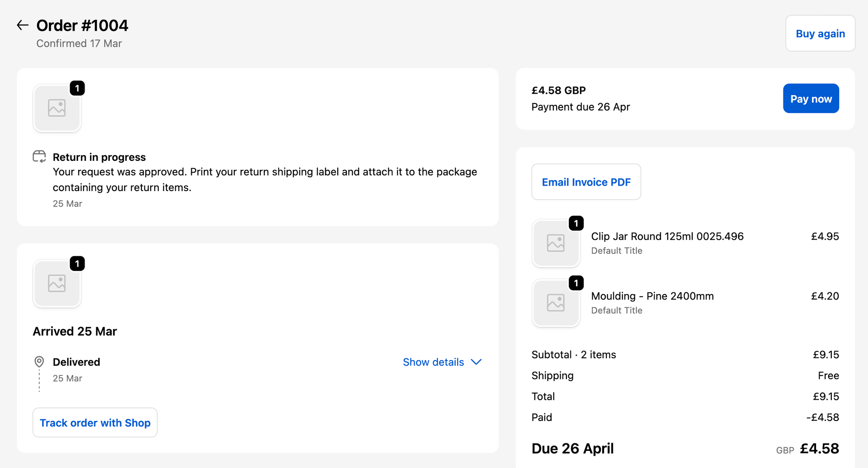The height and width of the screenshot is (468, 868).
Task: Click the image placeholder icon on the Moulding item
Action: [556, 303]
